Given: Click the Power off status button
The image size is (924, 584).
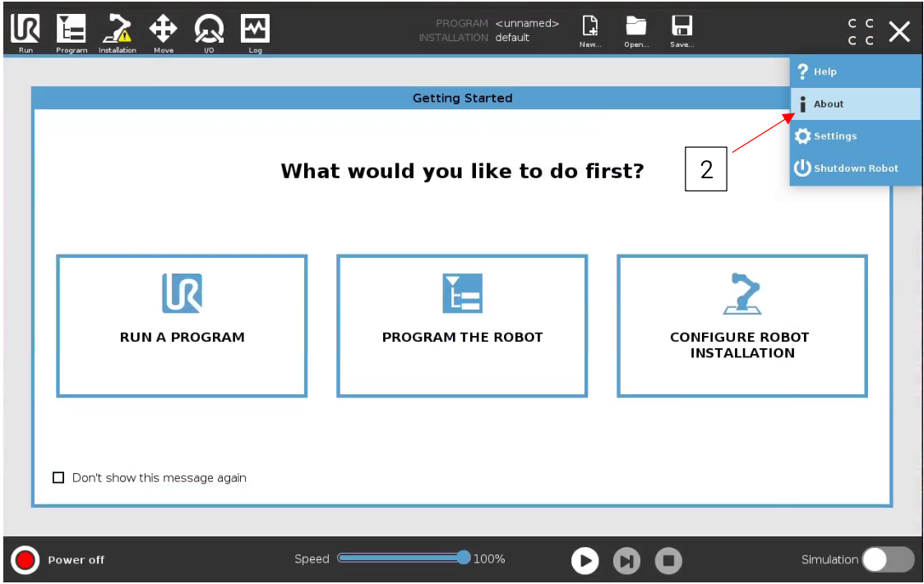Looking at the screenshot, I should coord(27,559).
